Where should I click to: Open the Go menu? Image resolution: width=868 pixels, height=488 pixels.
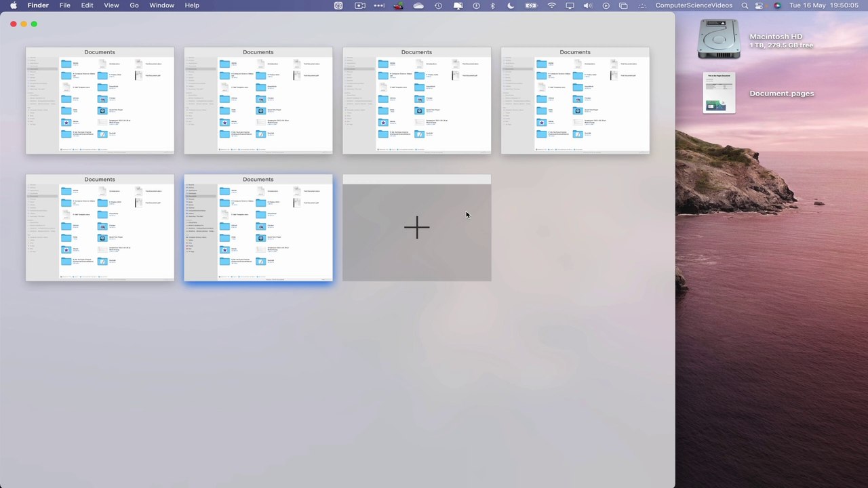(134, 5)
